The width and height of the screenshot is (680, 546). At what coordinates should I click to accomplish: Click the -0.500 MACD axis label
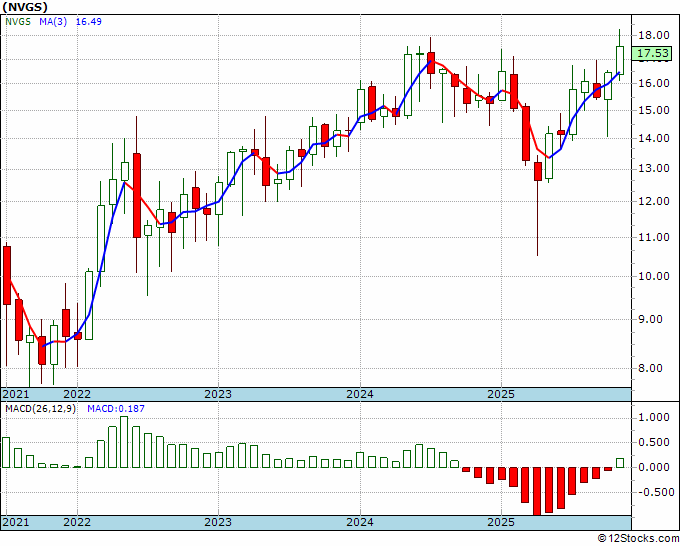(x=653, y=492)
